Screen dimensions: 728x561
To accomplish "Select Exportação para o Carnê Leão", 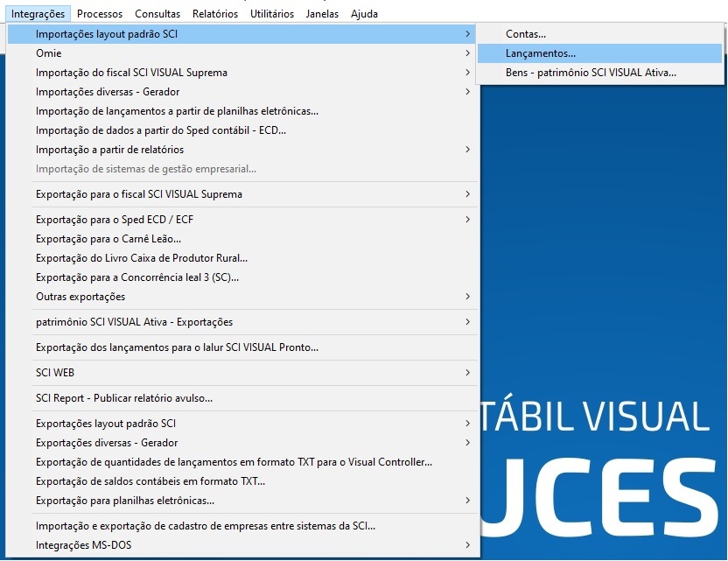I will pyautogui.click(x=108, y=239).
